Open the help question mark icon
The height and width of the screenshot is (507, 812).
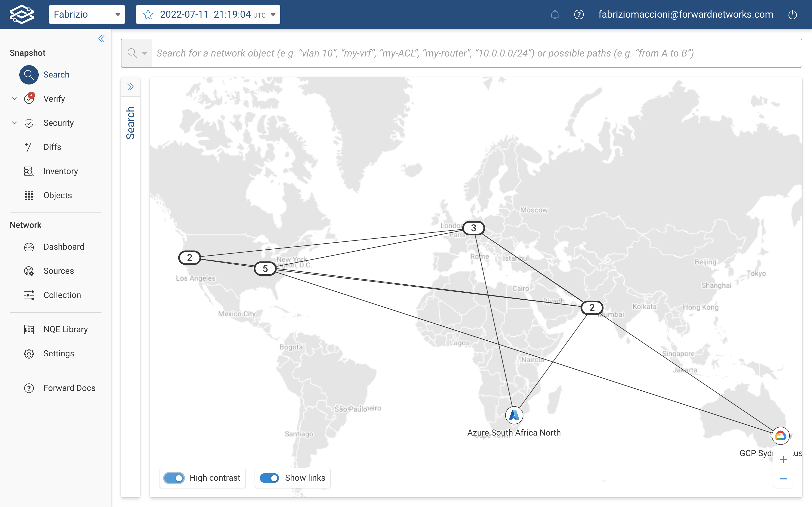pos(579,14)
